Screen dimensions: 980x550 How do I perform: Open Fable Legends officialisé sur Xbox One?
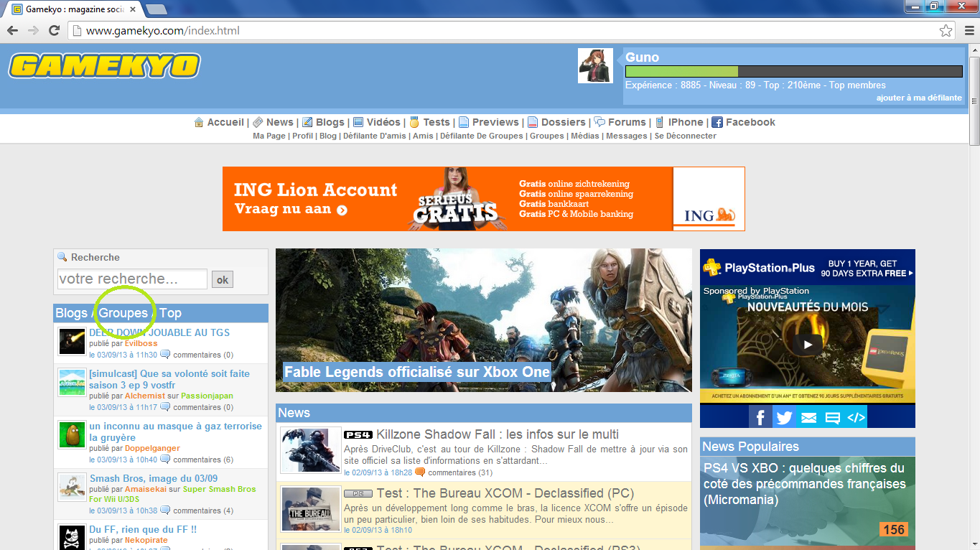(417, 372)
